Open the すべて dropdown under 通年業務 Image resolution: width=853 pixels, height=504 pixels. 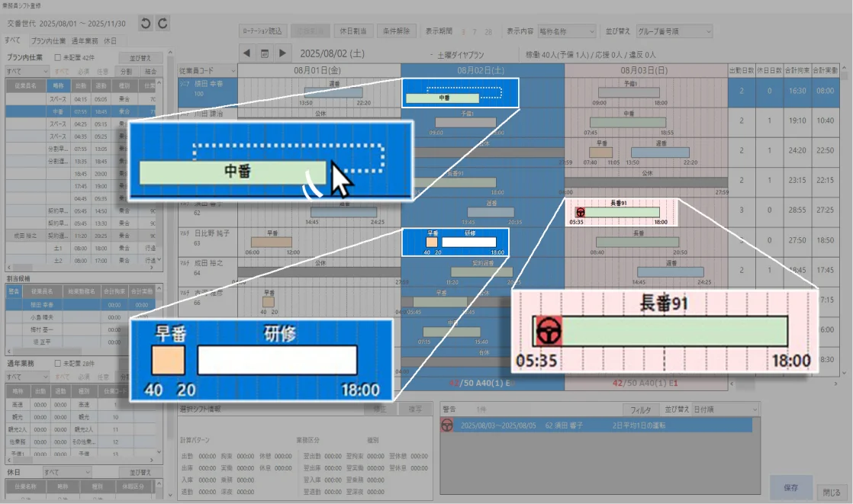coord(27,377)
